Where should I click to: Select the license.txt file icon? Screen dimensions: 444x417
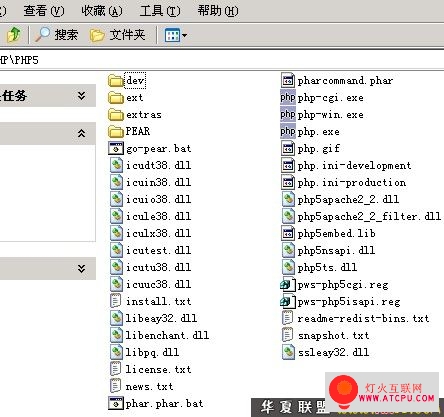[x=115, y=369]
